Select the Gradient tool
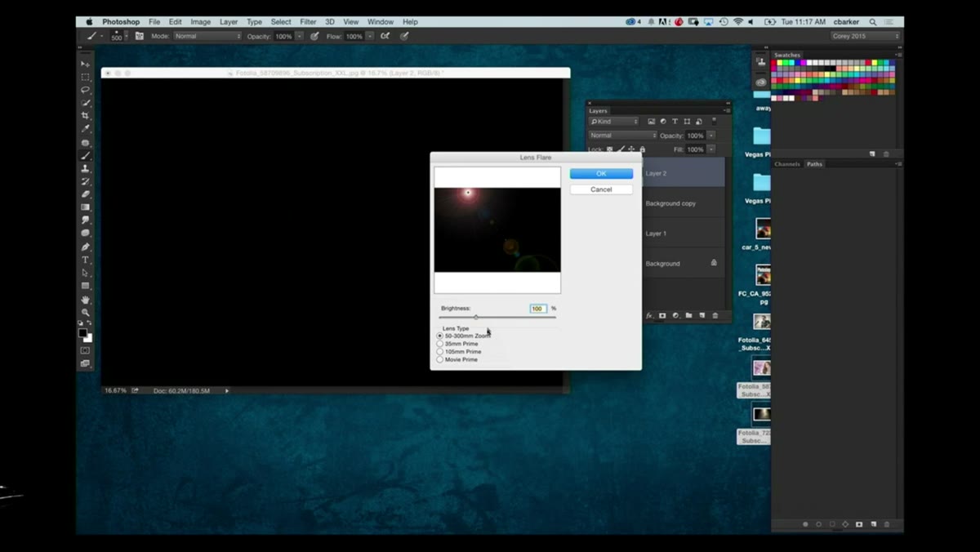This screenshot has height=552, width=980. [x=85, y=207]
